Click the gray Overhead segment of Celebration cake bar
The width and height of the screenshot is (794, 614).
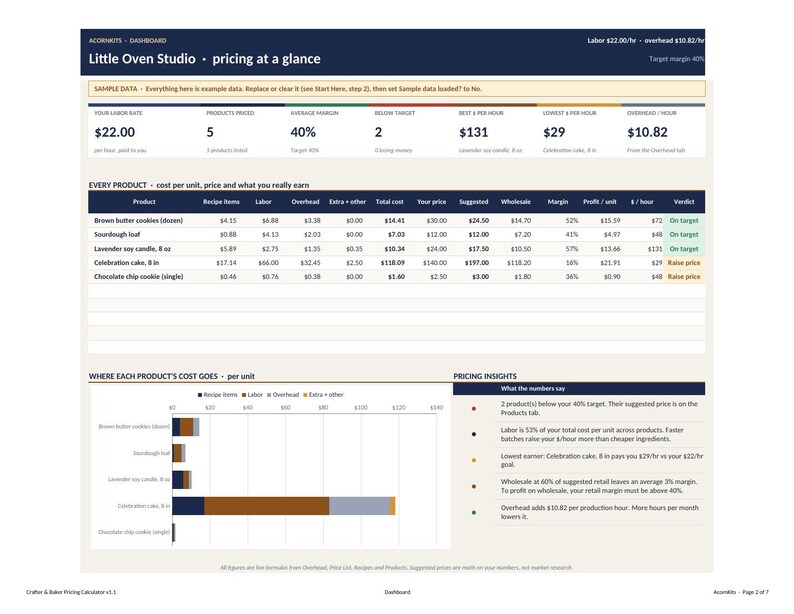(x=360, y=506)
